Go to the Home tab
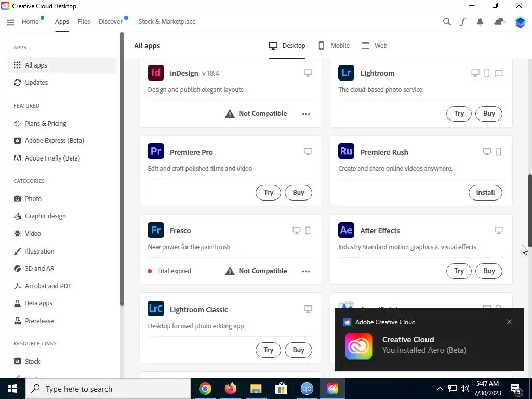Image resolution: width=532 pixels, height=399 pixels. [x=30, y=22]
